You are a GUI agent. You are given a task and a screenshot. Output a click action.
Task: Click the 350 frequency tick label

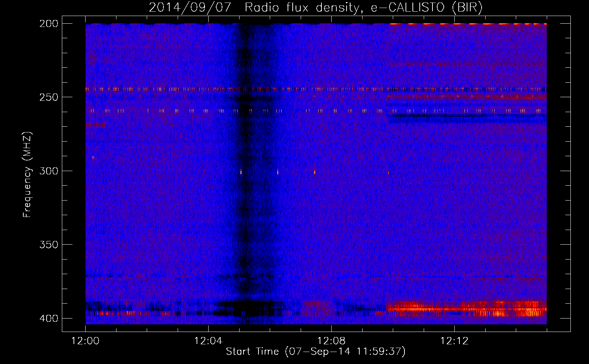[x=49, y=245]
